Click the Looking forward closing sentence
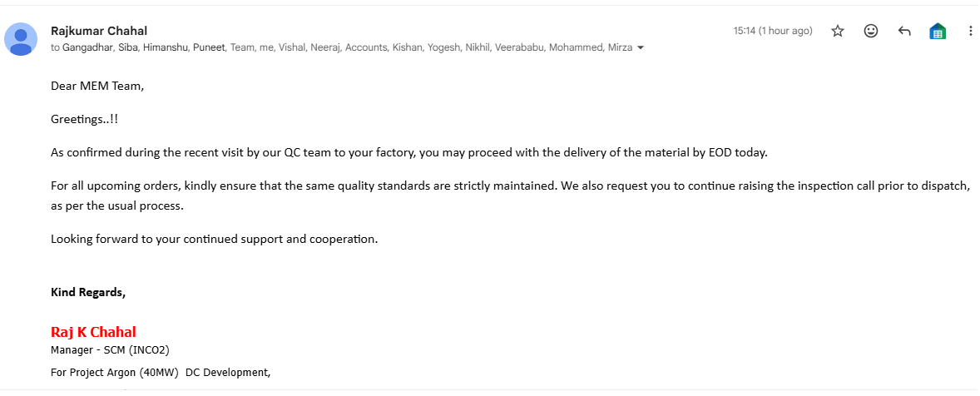This screenshot has width=980, height=396. [215, 240]
